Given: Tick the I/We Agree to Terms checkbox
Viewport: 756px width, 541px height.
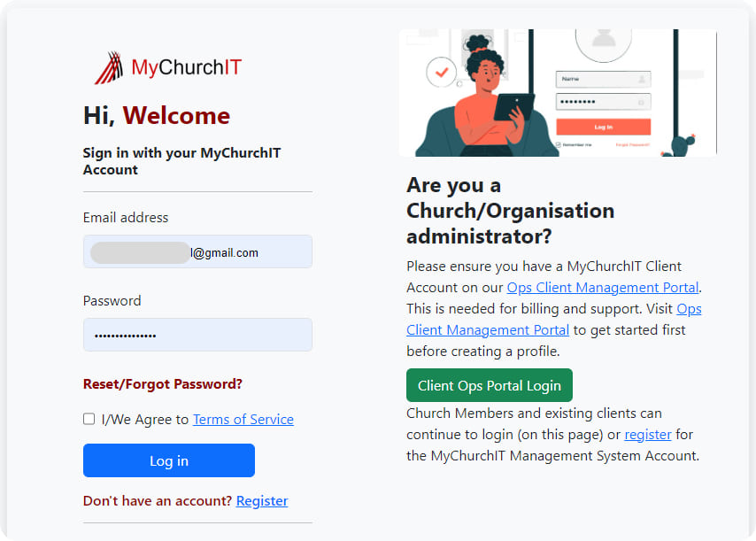Looking at the screenshot, I should (x=89, y=419).
